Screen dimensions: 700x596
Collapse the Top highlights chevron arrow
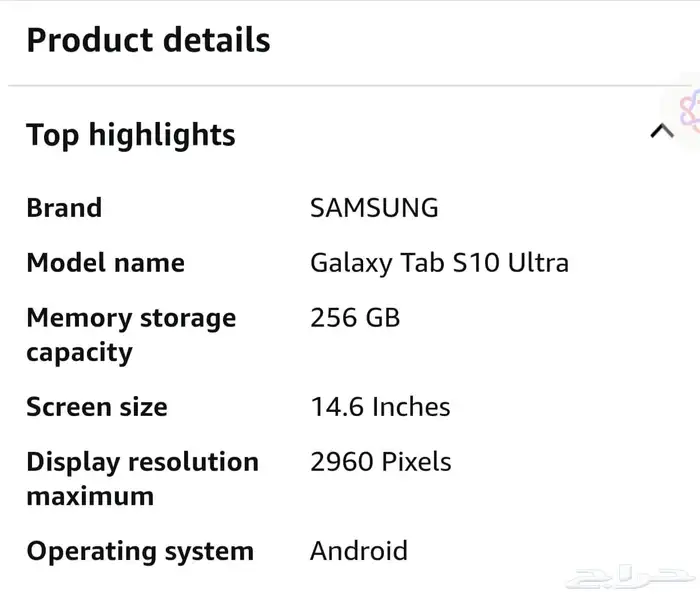click(x=662, y=131)
